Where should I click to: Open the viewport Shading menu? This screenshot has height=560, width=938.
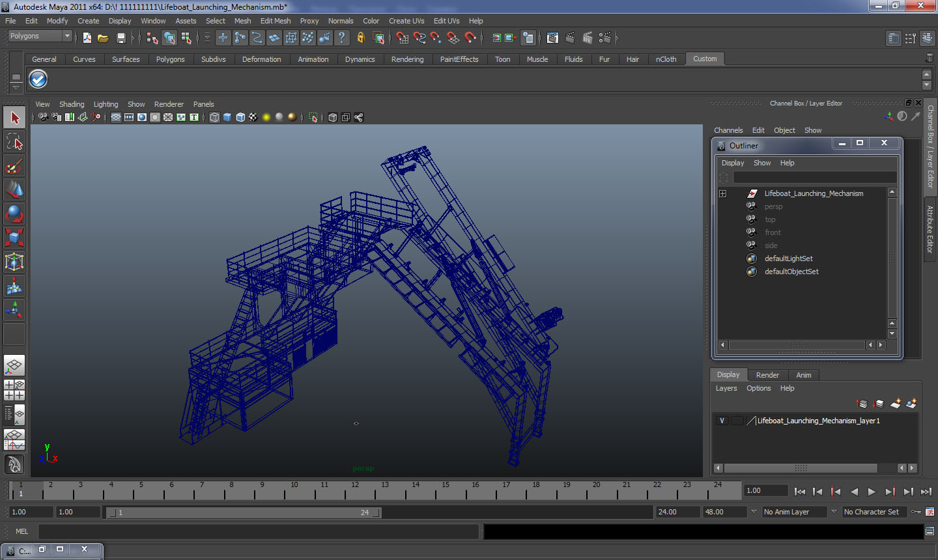[x=72, y=104]
